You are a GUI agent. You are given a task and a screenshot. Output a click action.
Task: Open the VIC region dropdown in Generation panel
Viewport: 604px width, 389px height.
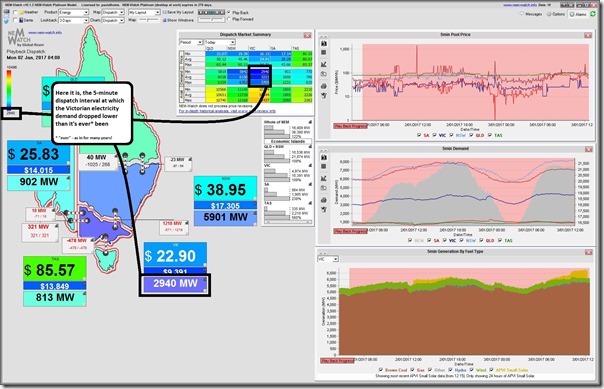[x=328, y=259]
